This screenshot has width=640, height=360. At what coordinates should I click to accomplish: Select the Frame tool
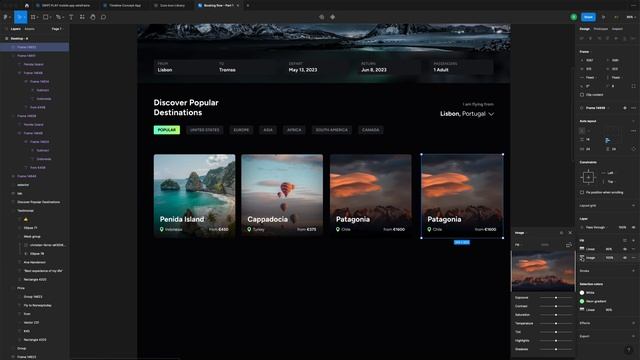(33, 17)
